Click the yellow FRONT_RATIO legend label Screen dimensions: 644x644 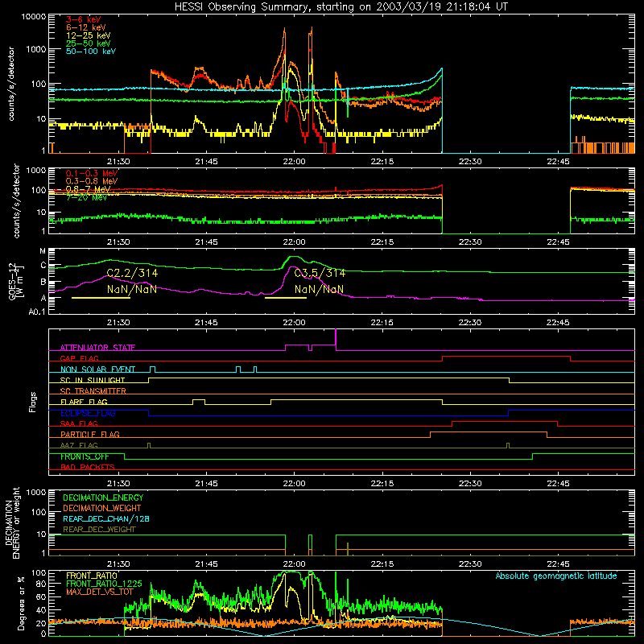point(92,576)
